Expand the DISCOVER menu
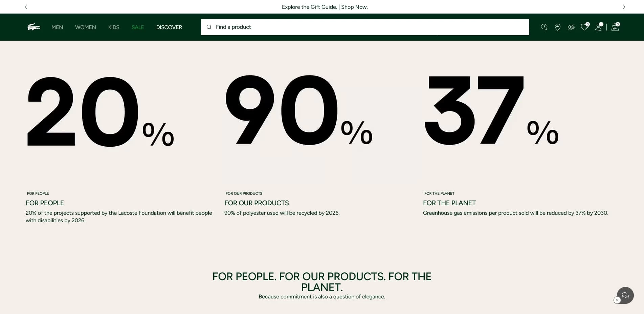Viewport: 644px width, 314px height. (x=169, y=27)
